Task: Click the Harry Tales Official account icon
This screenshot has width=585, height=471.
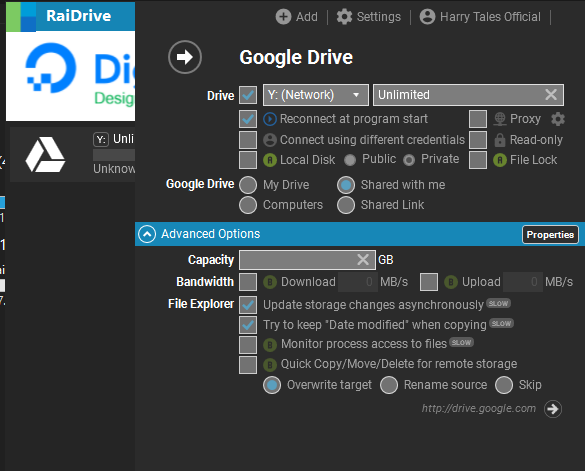Action: pyautogui.click(x=427, y=17)
